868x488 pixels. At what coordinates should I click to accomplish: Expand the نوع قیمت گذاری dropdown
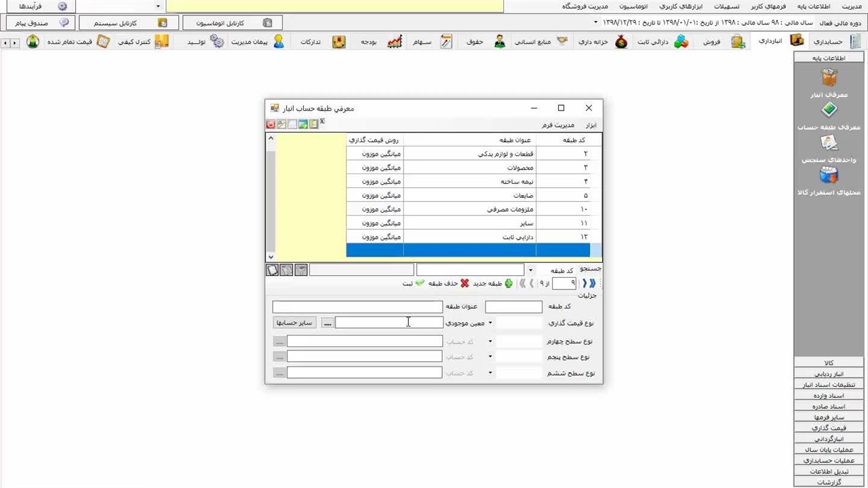pos(490,323)
